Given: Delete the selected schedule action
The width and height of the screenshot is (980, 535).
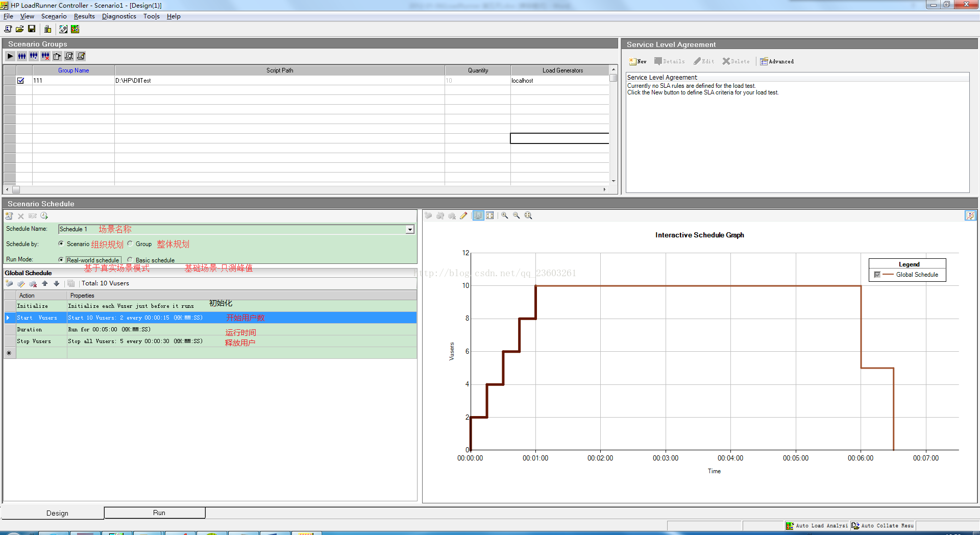Looking at the screenshot, I should 33,283.
